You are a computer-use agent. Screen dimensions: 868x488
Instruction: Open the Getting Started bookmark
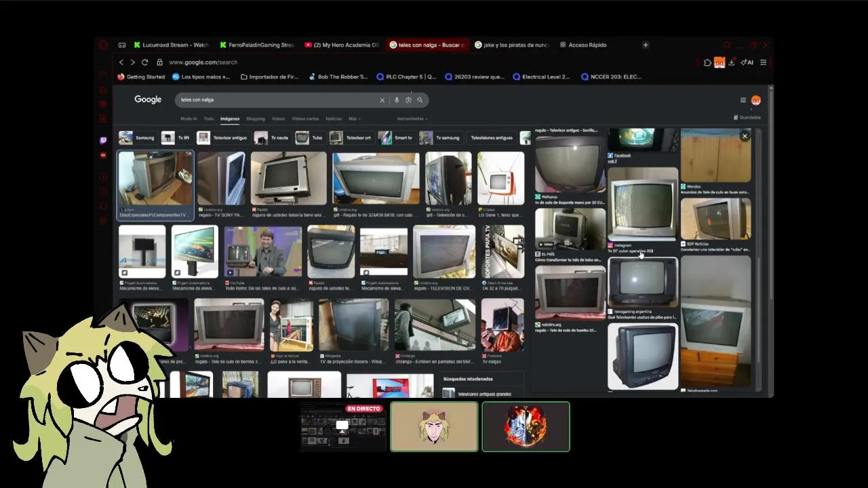141,77
